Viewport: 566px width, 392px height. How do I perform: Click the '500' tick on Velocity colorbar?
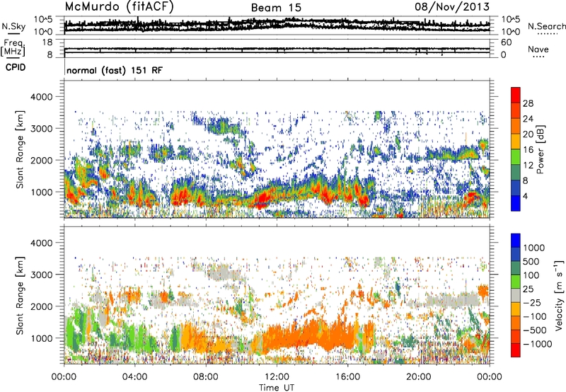[531, 262]
